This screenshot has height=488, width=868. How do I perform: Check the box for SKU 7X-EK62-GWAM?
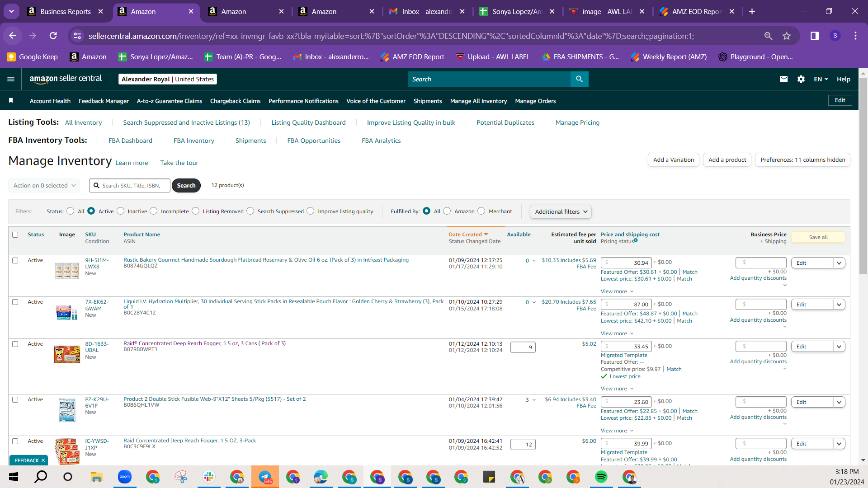(x=15, y=302)
